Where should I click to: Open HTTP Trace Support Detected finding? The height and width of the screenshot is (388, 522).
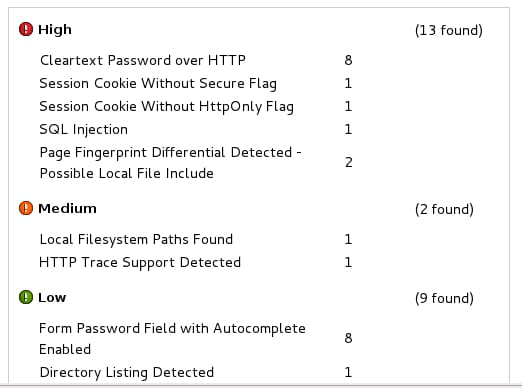[x=140, y=262]
